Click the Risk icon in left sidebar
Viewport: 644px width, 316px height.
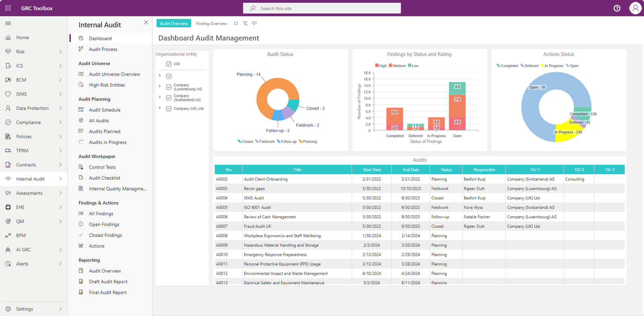tap(8, 51)
